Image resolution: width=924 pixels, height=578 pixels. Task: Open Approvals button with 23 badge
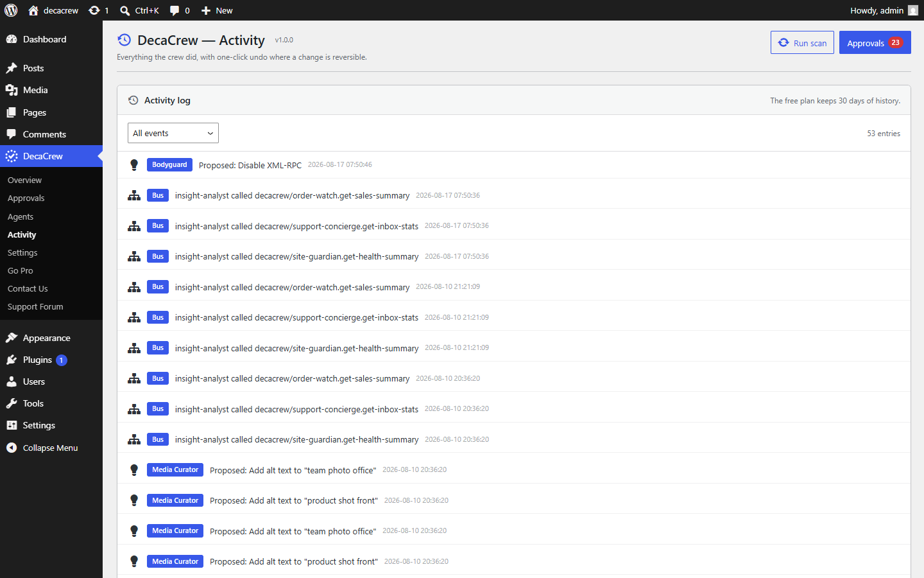pos(875,42)
